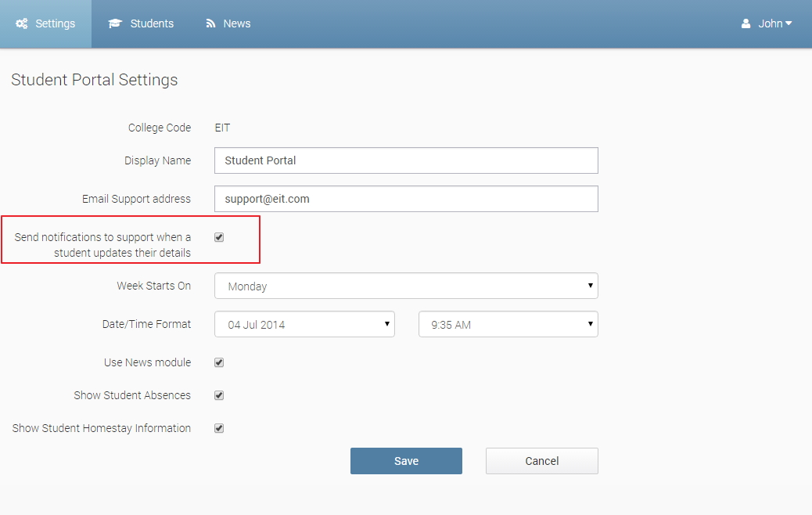Click the Date/Time Format label
812x515 pixels.
(146, 324)
